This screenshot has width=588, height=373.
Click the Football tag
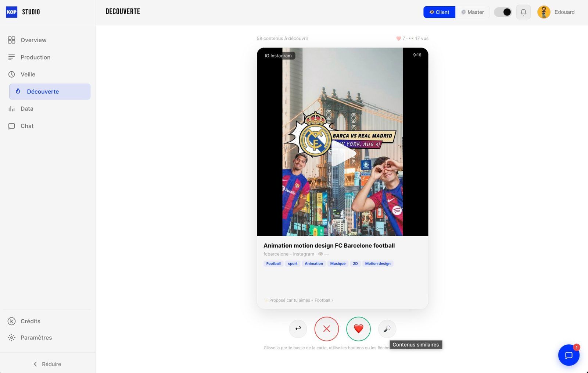(273, 264)
